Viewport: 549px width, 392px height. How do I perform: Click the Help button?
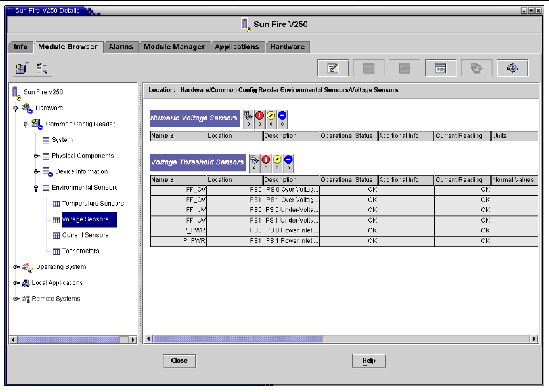pos(369,361)
